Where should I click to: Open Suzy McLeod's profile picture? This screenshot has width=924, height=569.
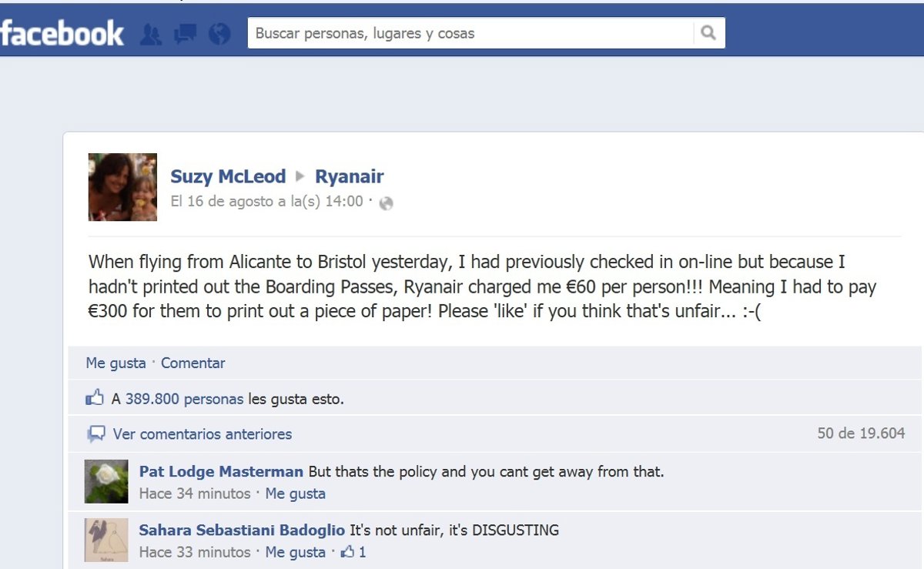(x=122, y=187)
